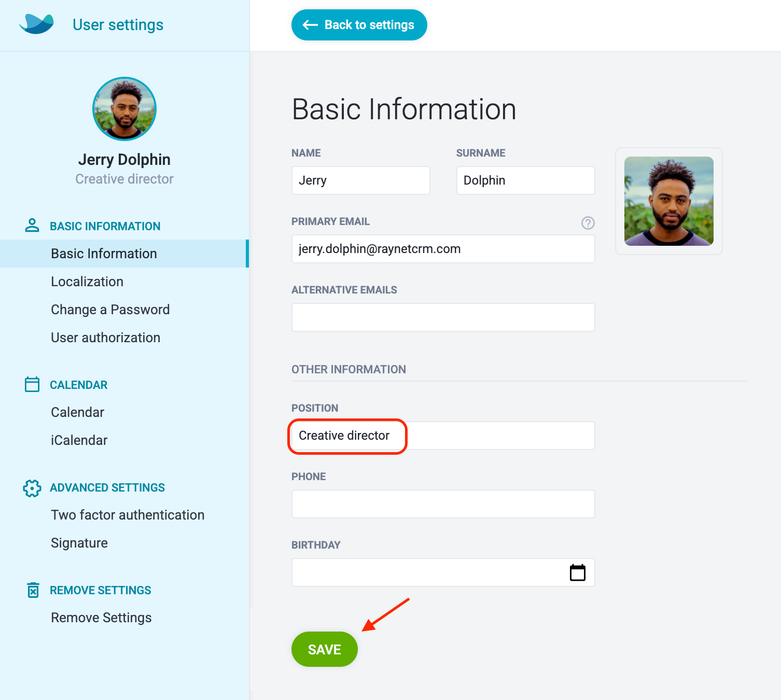Viewport: 781px width, 700px height.
Task: Click the Remove Settings trash icon
Action: point(33,590)
